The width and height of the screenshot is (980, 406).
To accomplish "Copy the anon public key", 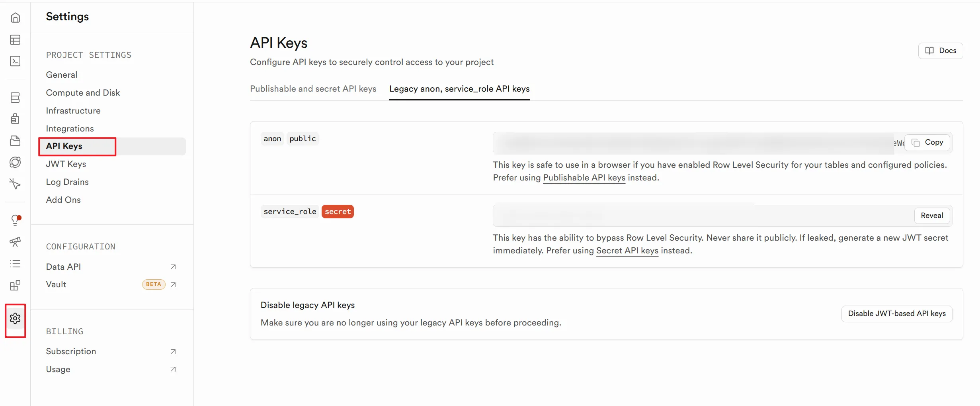I will (927, 143).
